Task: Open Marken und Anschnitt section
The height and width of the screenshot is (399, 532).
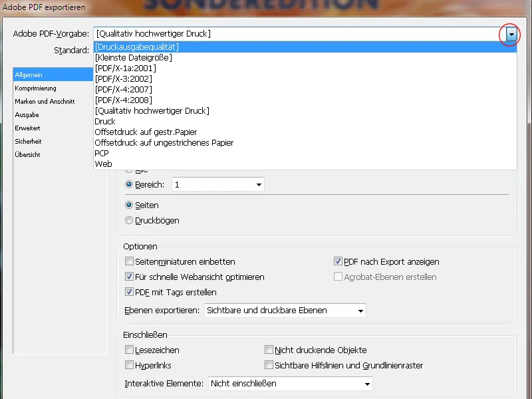Action: pyautogui.click(x=53, y=102)
